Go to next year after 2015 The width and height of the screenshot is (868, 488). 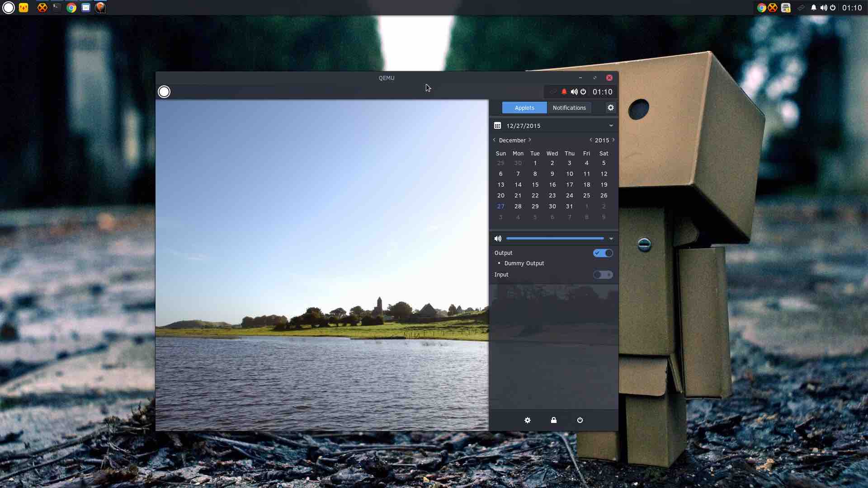613,140
